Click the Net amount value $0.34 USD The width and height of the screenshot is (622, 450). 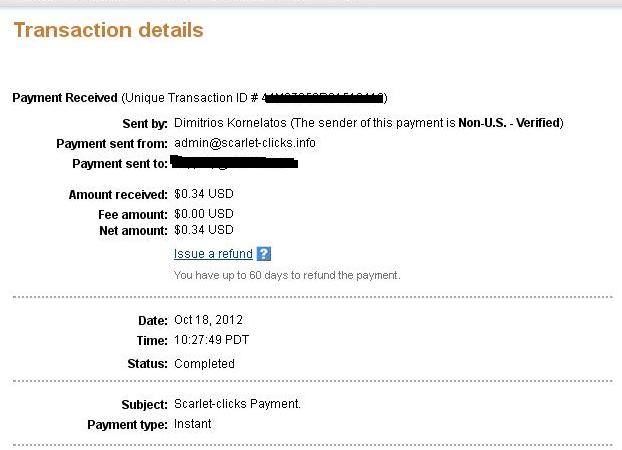pos(204,231)
